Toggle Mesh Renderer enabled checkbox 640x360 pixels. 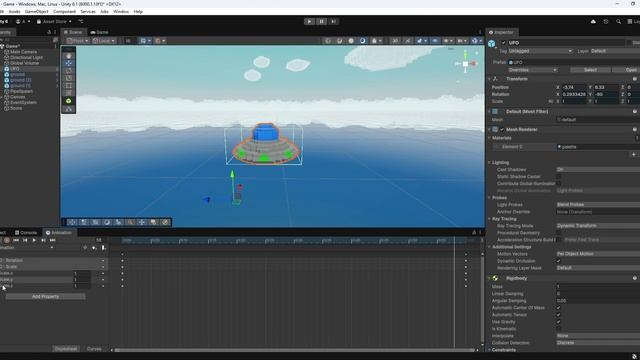point(502,129)
